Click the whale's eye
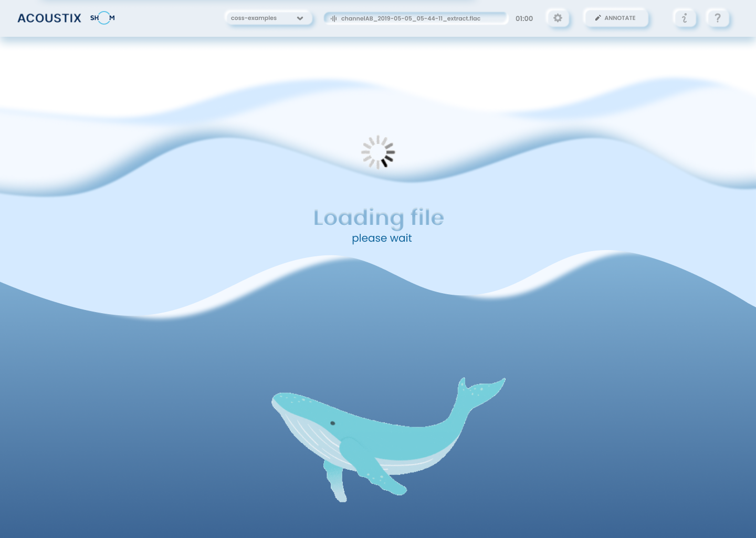 332,423
